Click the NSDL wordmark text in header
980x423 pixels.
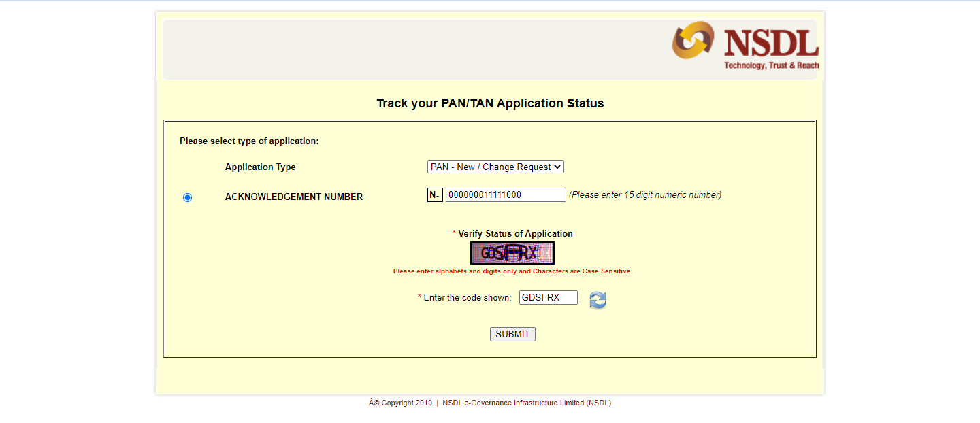770,44
